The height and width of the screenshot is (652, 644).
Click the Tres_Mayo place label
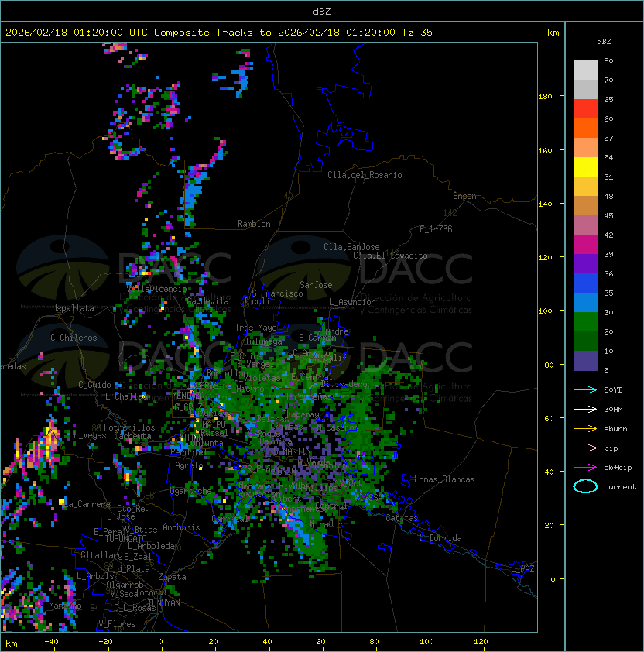pos(255,328)
